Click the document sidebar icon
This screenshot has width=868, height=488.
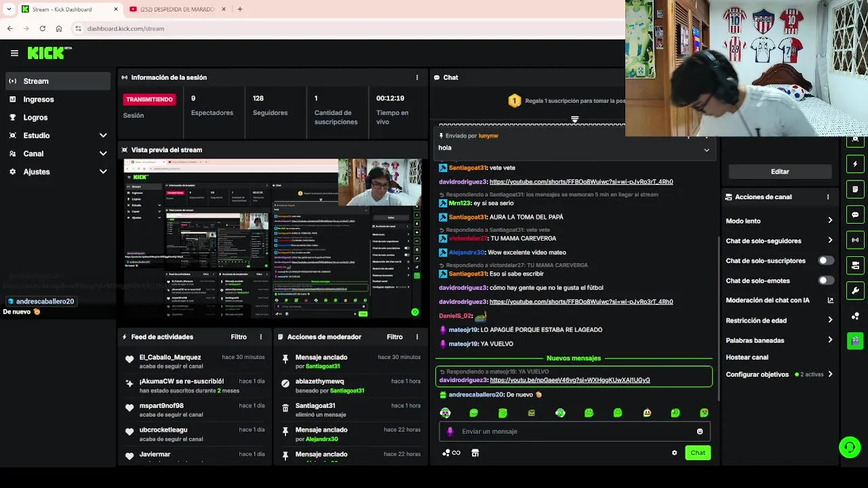point(855,189)
